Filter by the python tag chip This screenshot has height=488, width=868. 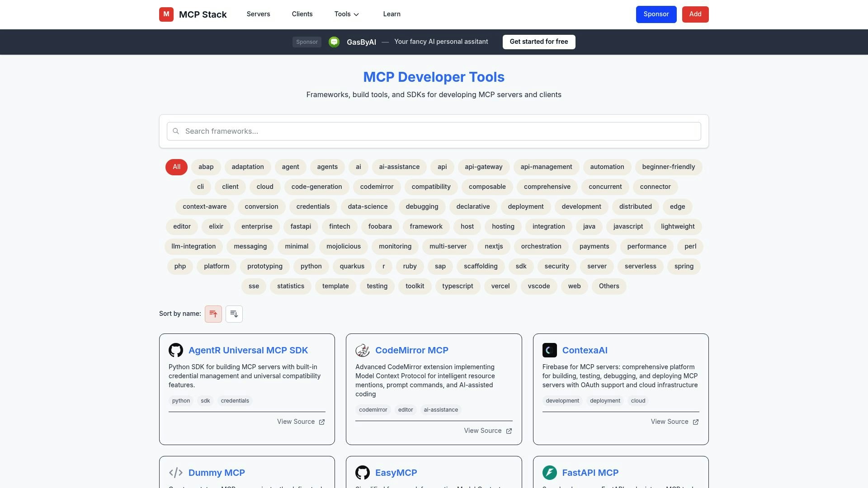coord(311,267)
